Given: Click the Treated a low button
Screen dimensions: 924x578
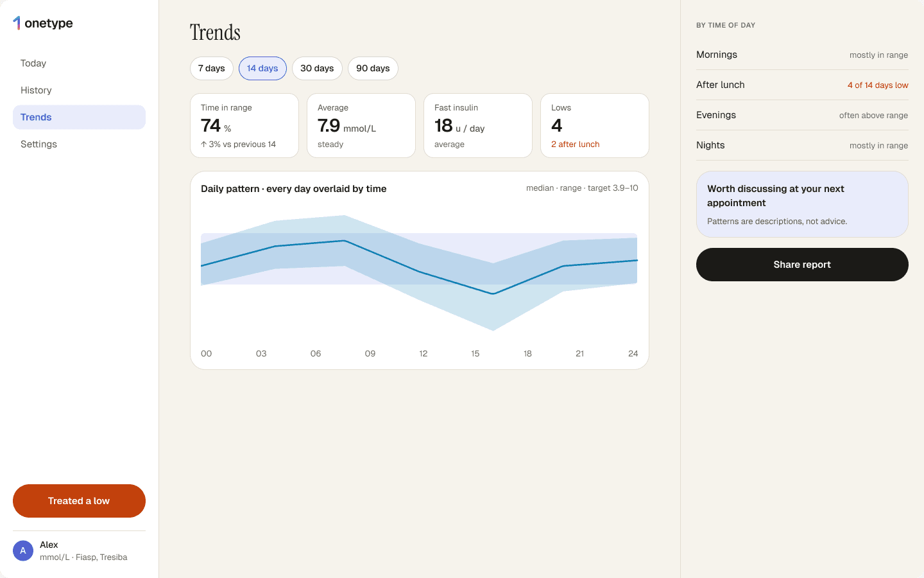Looking at the screenshot, I should (79, 501).
